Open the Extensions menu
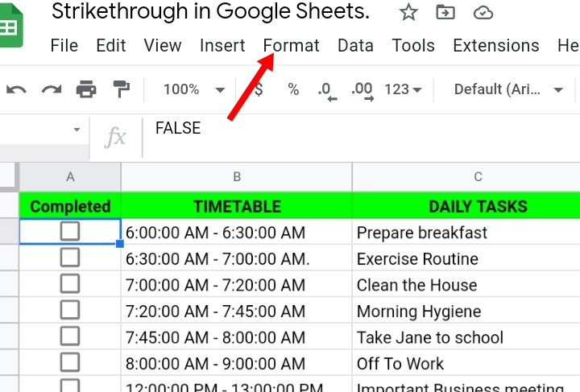The width and height of the screenshot is (580, 392). tap(496, 46)
